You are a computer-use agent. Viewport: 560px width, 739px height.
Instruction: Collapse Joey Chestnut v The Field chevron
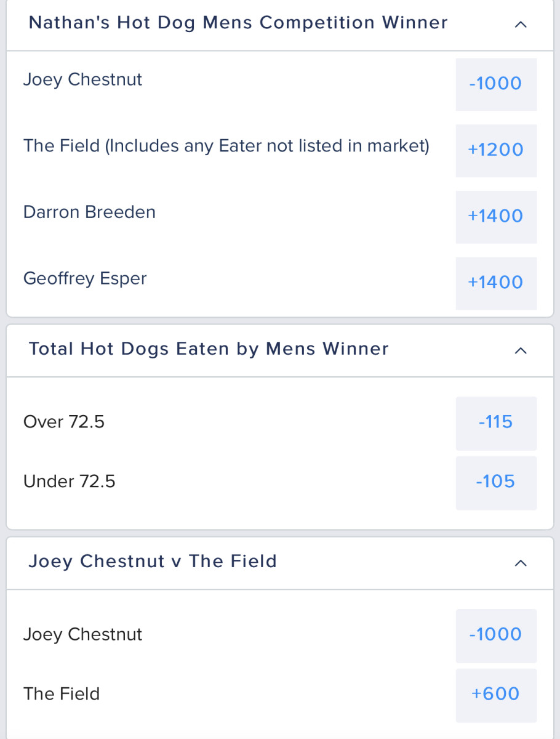tap(521, 563)
